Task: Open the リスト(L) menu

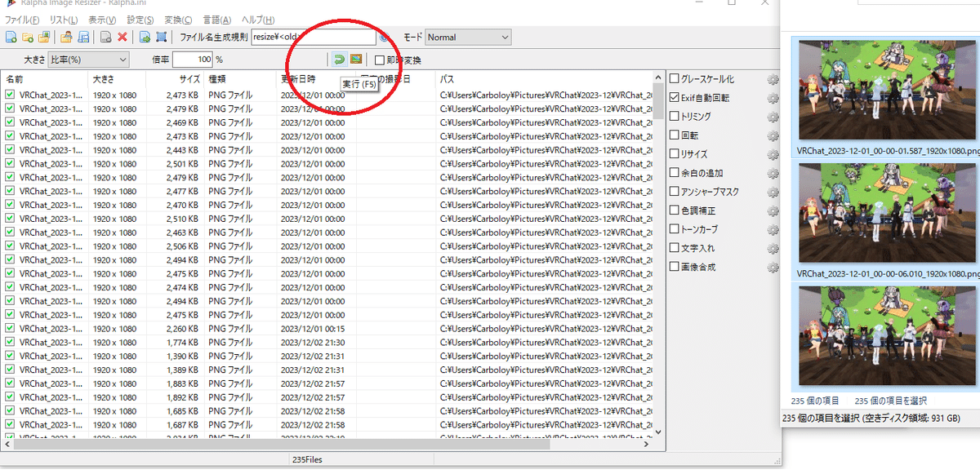Action: [x=64, y=20]
